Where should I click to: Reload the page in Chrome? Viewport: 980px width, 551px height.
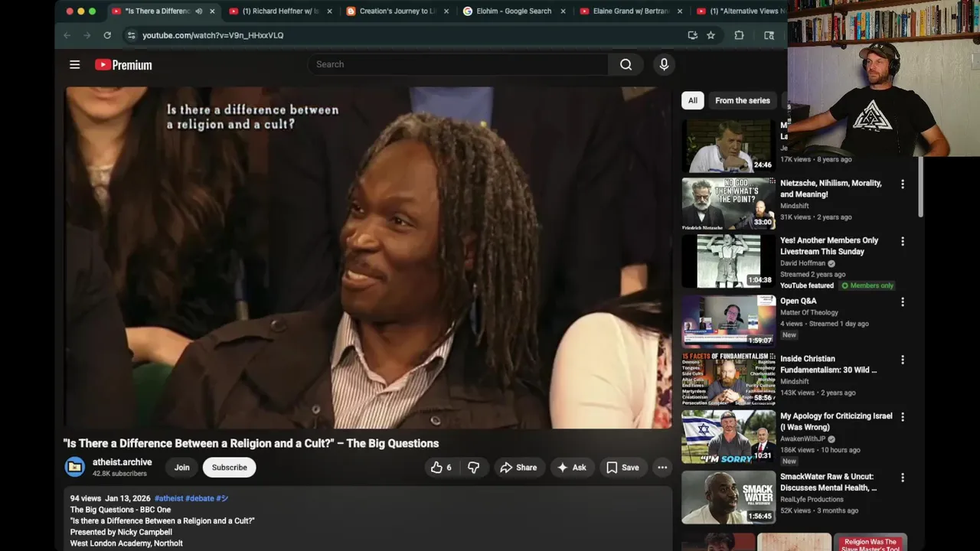click(107, 35)
